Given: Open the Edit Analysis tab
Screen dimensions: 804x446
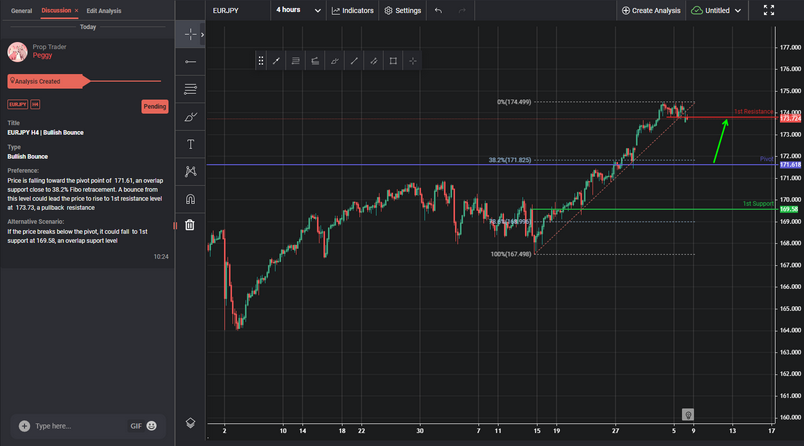Looking at the screenshot, I should click(104, 11).
